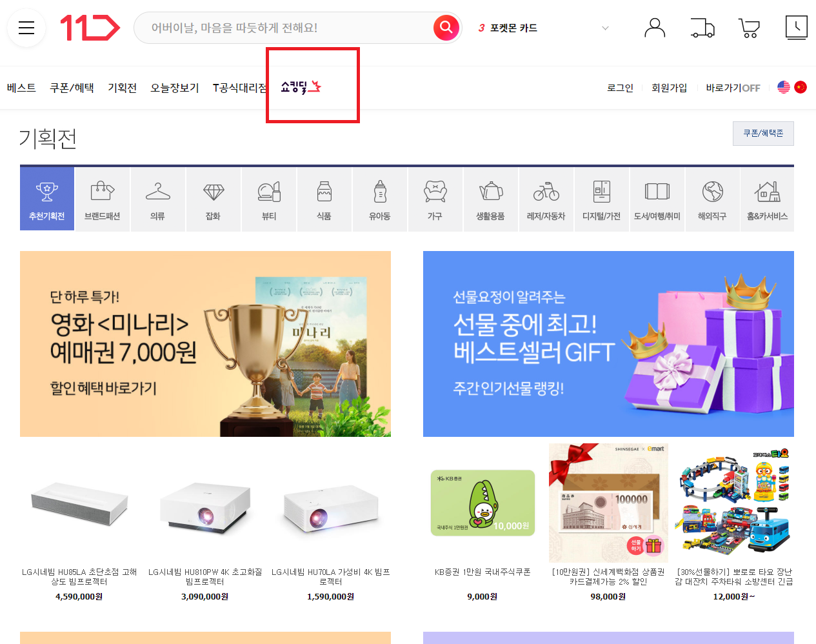Open the shopping cart icon
This screenshot has height=644, width=816.
click(749, 28)
